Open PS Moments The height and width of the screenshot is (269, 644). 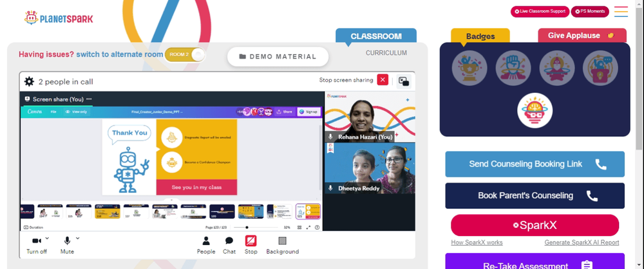coord(590,12)
